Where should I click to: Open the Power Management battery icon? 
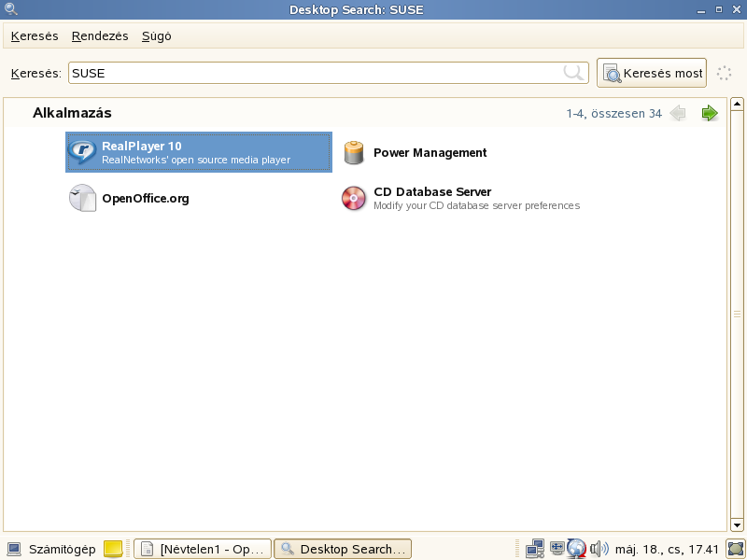(354, 152)
